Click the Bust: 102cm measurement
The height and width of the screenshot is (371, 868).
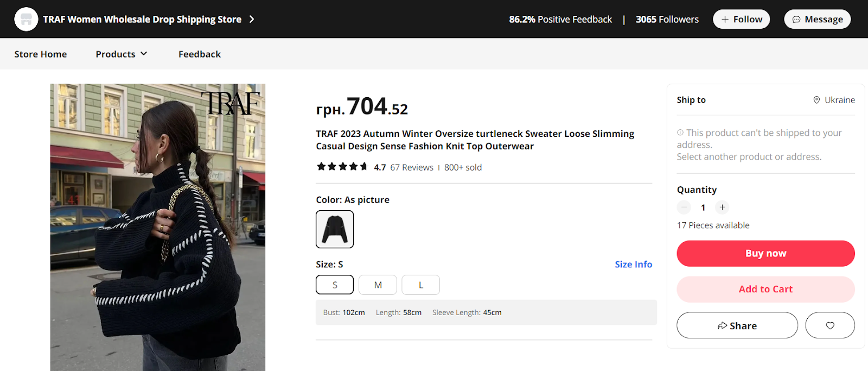344,312
